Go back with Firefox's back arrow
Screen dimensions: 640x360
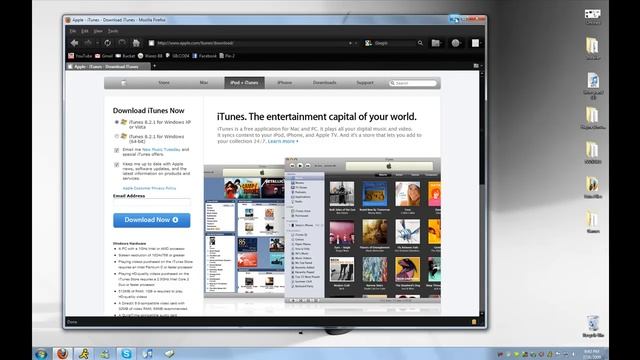pyautogui.click(x=74, y=43)
